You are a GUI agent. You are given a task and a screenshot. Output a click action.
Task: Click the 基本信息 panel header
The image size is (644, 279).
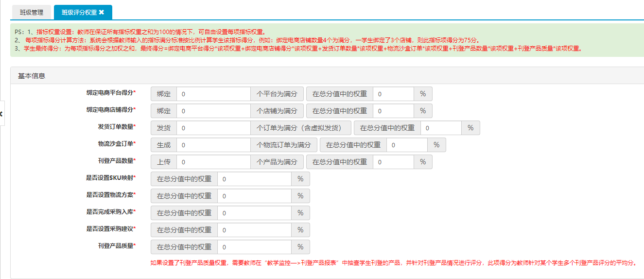coord(32,76)
